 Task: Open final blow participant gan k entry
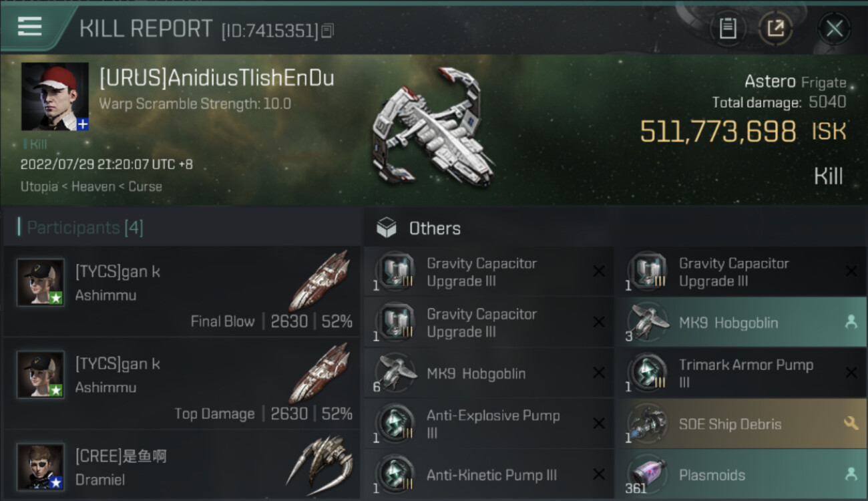pos(182,292)
